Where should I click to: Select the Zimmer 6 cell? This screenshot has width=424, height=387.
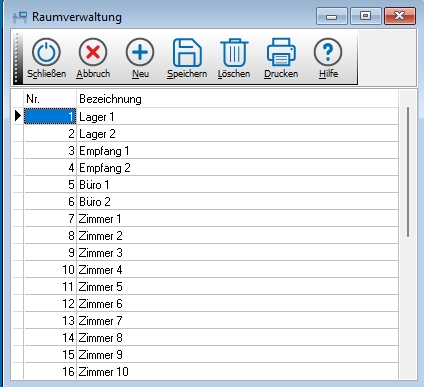pyautogui.click(x=237, y=304)
